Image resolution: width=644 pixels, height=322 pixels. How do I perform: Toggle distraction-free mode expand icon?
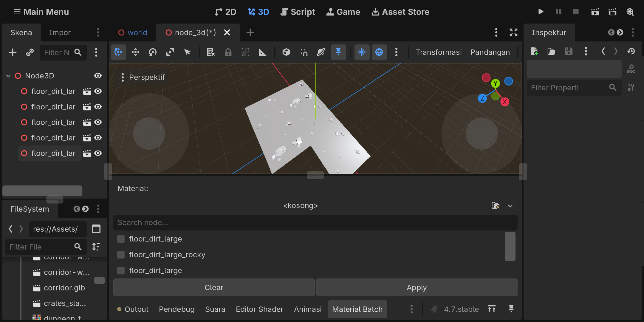[x=513, y=32]
